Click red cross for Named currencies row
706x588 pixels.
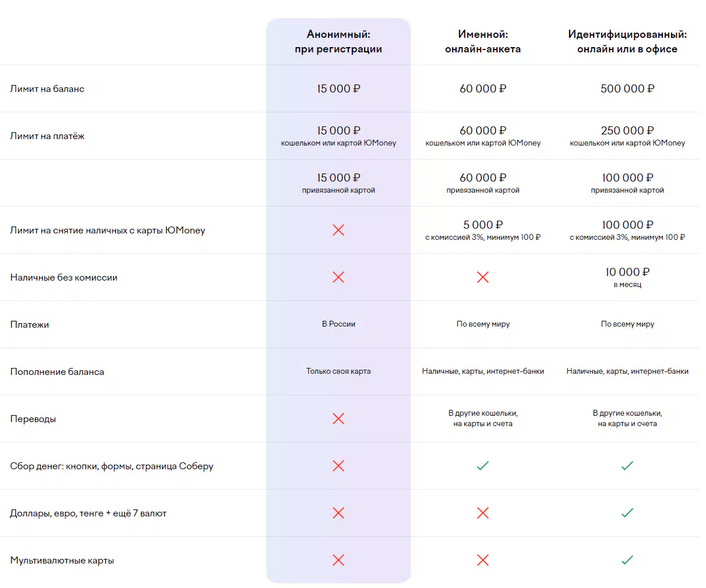[x=483, y=513]
